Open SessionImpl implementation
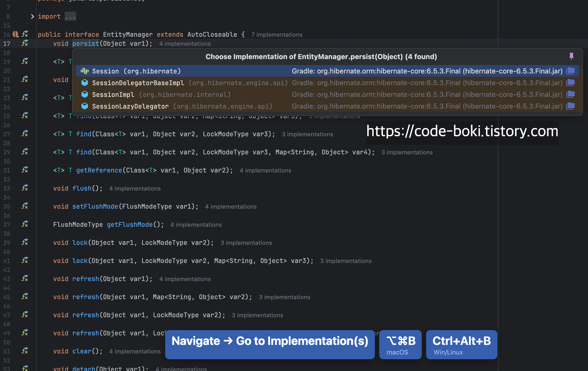Screen dimensions: 588x371 [113, 94]
